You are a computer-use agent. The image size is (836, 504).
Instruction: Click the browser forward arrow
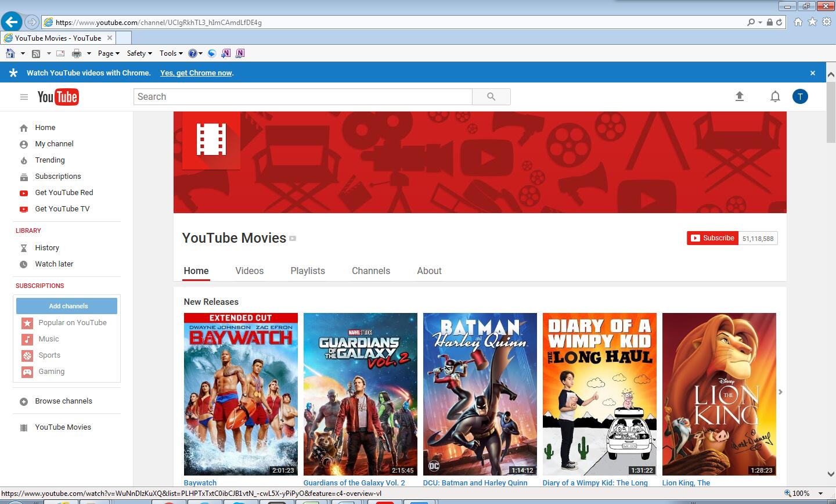(x=32, y=22)
